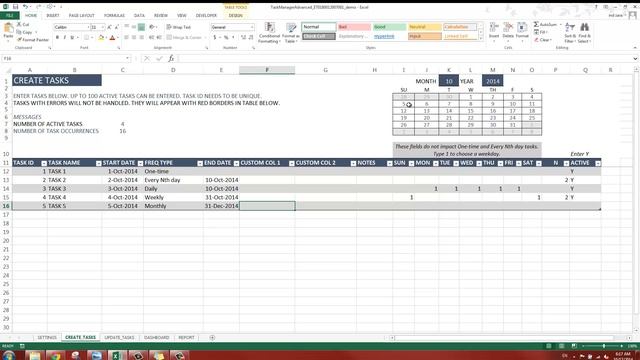This screenshot has height=360, width=640.
Task: Click the AutoSum sigma
Action: 536,24
